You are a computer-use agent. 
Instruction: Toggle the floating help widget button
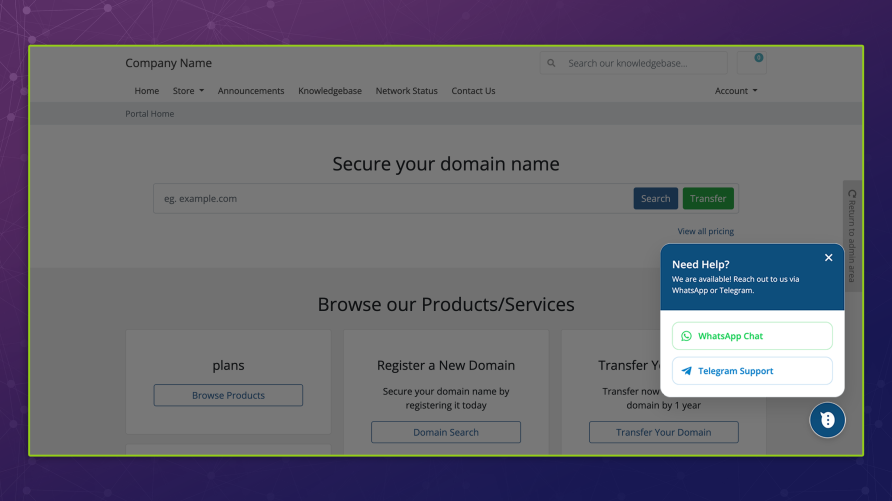coord(827,420)
